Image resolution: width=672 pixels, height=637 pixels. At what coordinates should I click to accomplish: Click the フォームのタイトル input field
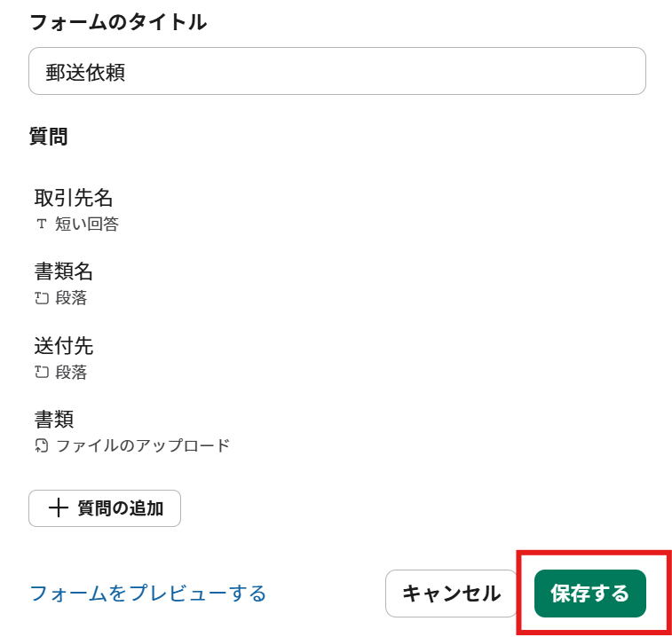[336, 72]
